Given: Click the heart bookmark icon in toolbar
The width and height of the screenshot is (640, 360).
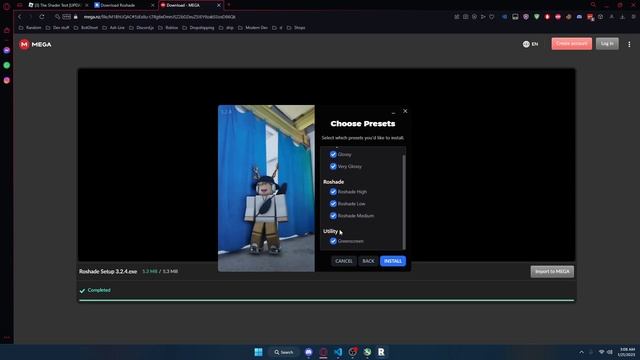Looking at the screenshot, I should pyautogui.click(x=492, y=17).
